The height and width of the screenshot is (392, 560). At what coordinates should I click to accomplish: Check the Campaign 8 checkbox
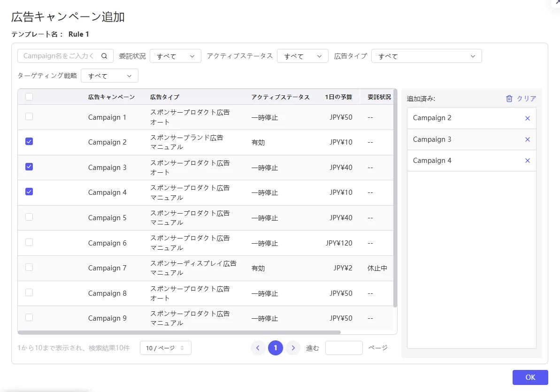(29, 292)
